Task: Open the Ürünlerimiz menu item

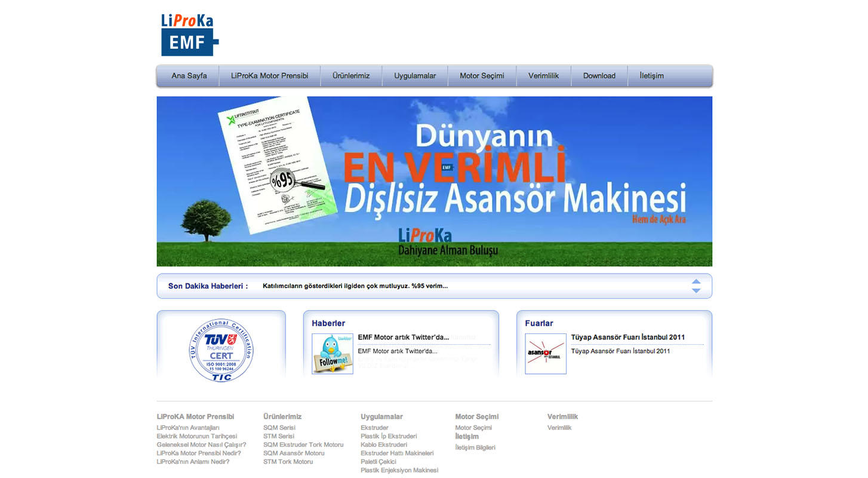Action: pos(351,76)
